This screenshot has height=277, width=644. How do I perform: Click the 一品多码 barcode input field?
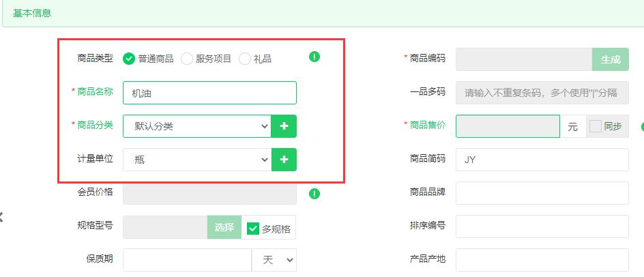(x=542, y=93)
